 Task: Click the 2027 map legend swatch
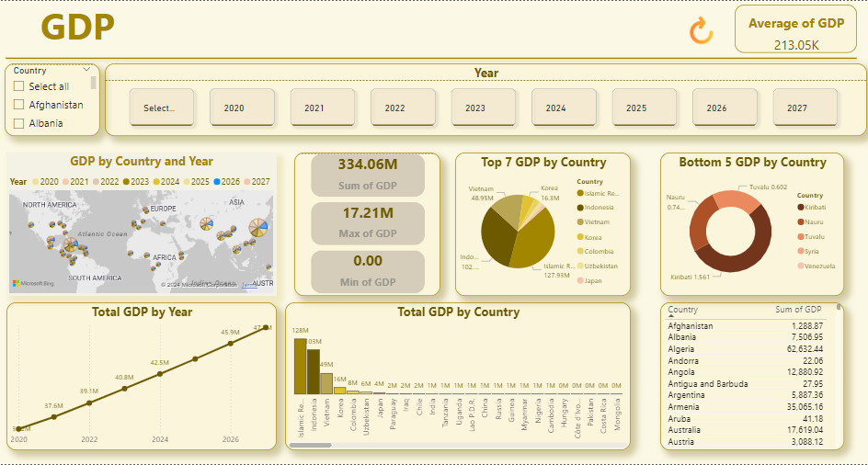pos(247,182)
